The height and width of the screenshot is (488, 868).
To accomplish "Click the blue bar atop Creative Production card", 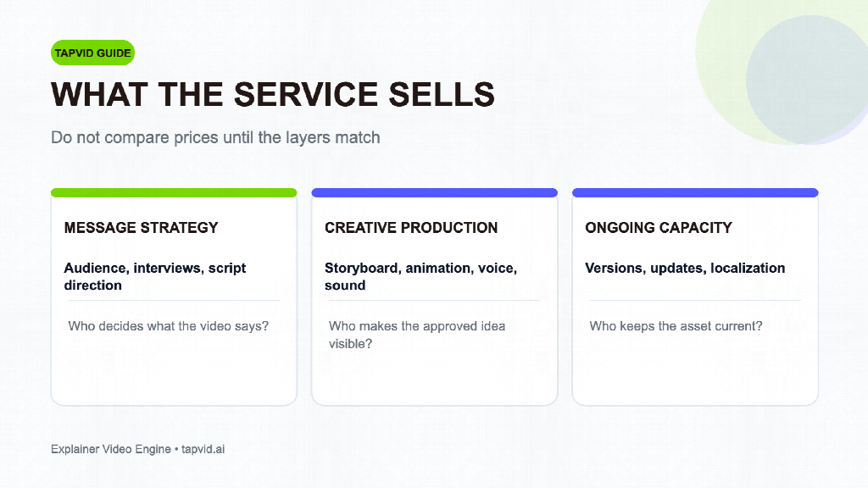I will 435,192.
